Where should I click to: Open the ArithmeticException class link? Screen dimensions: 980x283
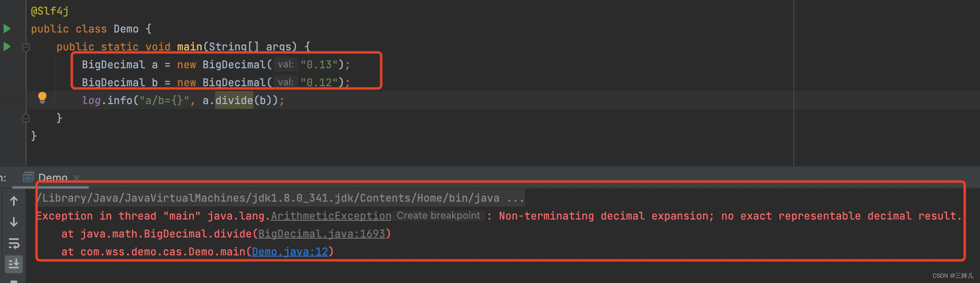pyautogui.click(x=331, y=216)
